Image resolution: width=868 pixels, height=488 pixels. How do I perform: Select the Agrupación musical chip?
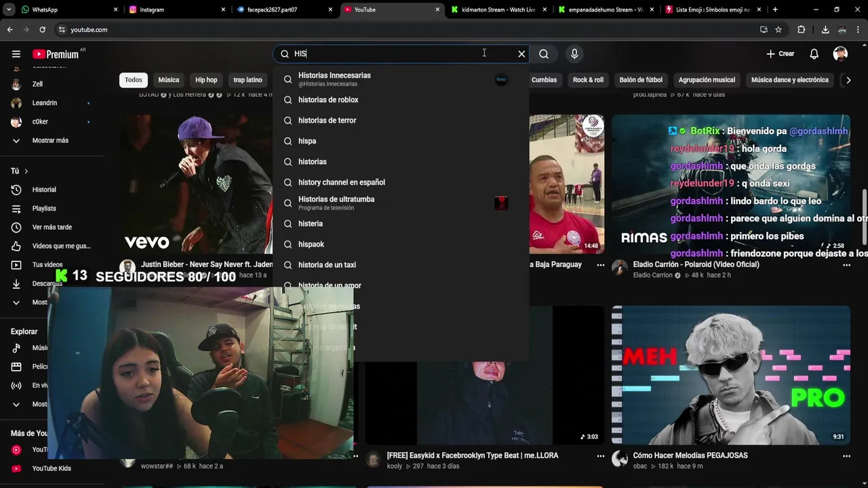pos(707,80)
